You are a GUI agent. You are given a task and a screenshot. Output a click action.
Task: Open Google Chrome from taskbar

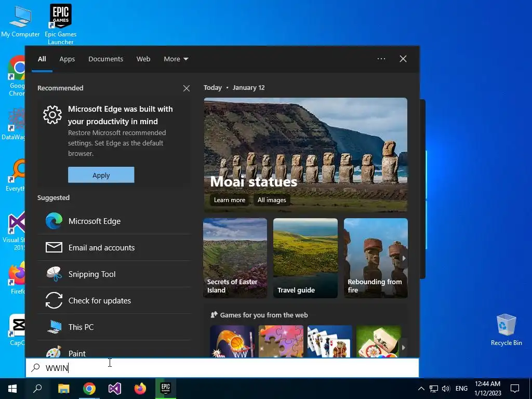pyautogui.click(x=89, y=389)
